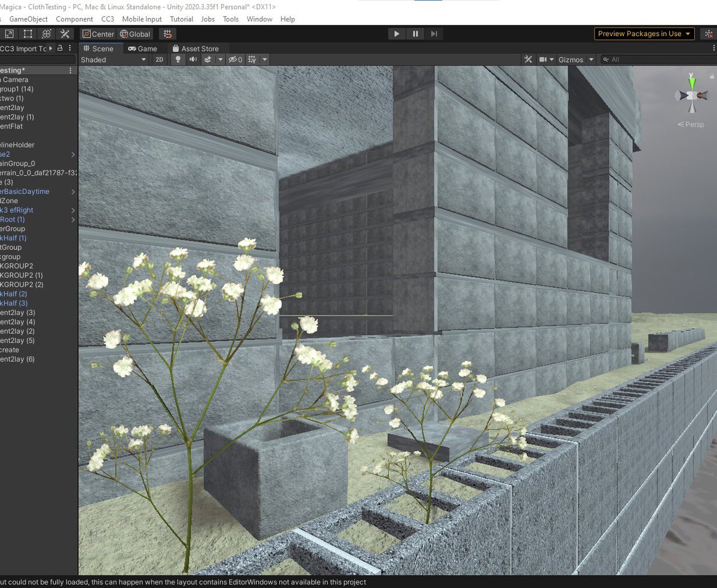This screenshot has width=717, height=588.
Task: Toggle scene effects icon (skybox, fog)
Action: click(208, 60)
